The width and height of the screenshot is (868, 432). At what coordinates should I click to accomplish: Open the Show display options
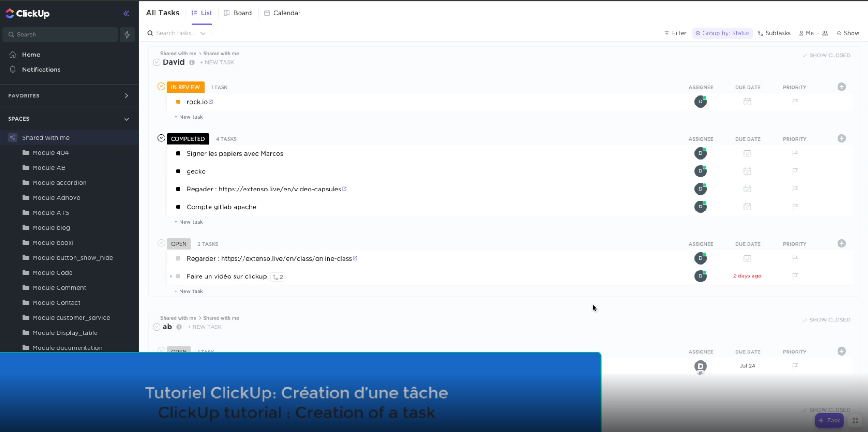[848, 33]
